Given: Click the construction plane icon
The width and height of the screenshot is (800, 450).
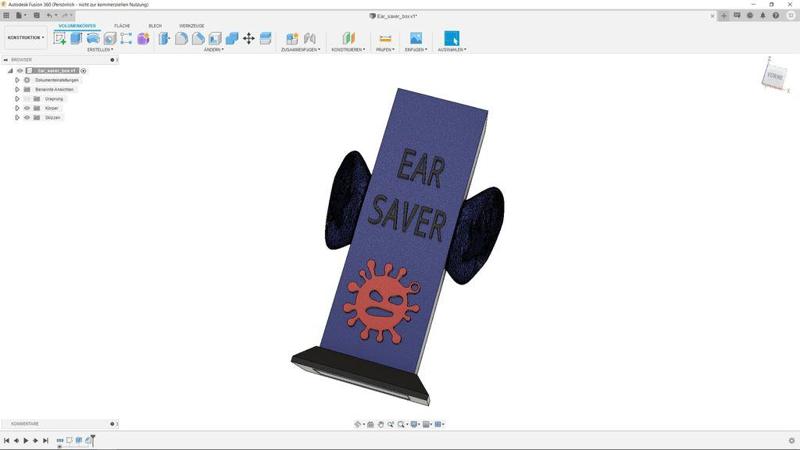Looking at the screenshot, I should pos(348,38).
